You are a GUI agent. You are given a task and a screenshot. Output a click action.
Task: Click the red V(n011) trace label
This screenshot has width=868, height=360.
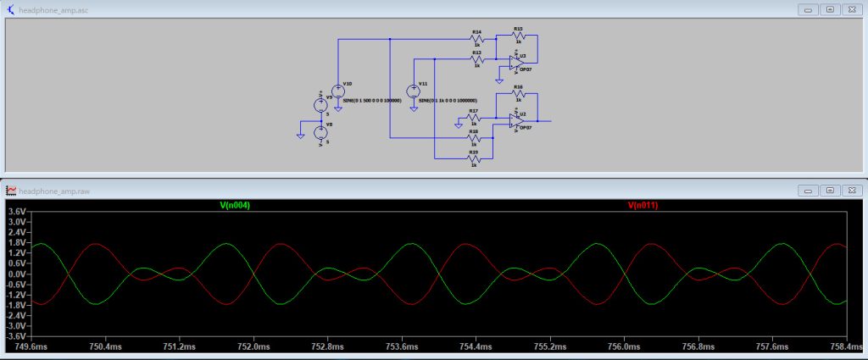(643, 205)
